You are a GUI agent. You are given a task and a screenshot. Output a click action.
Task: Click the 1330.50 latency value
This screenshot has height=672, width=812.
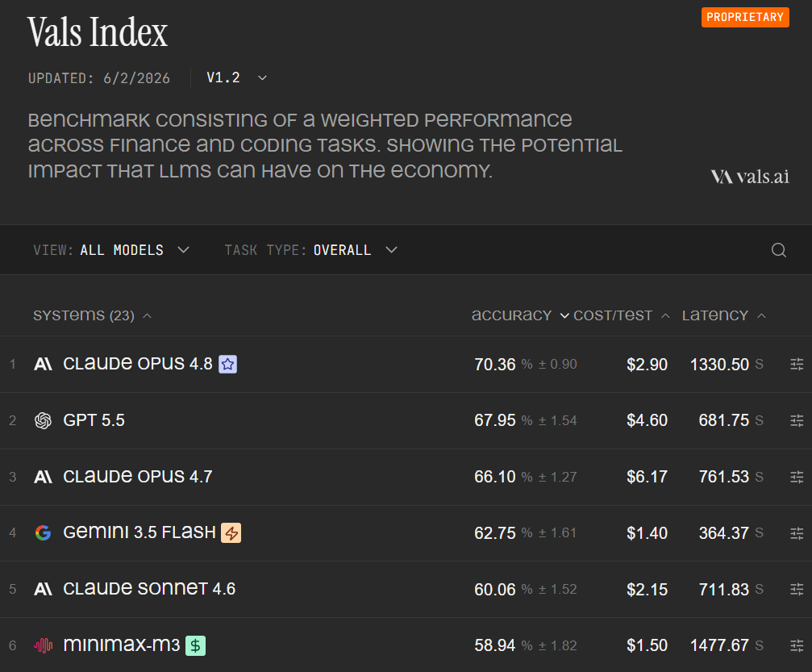[x=719, y=365]
